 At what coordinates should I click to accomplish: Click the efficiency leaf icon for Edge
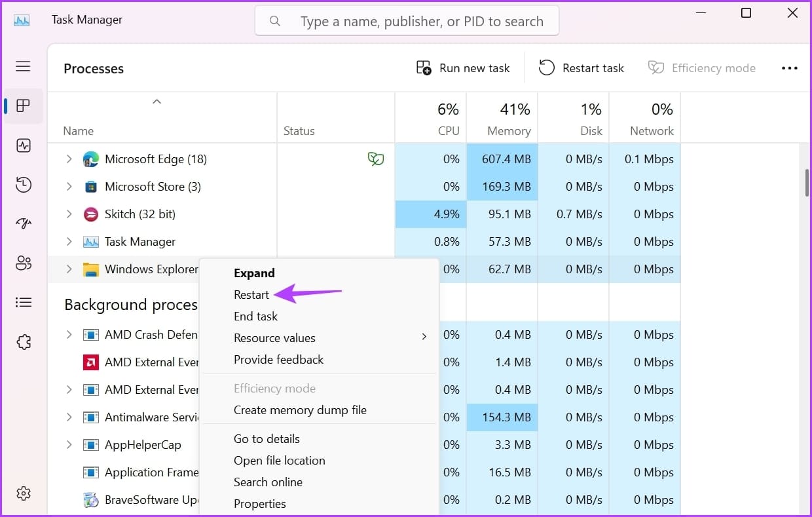[x=376, y=159]
